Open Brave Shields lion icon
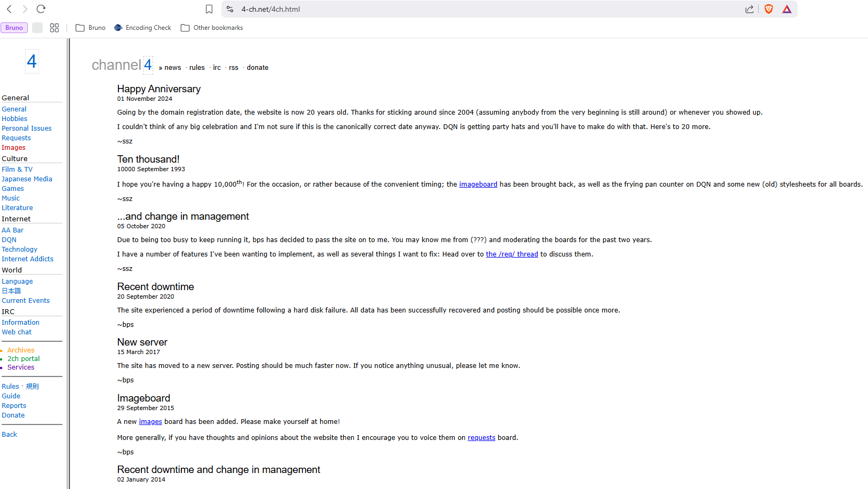 (x=769, y=9)
